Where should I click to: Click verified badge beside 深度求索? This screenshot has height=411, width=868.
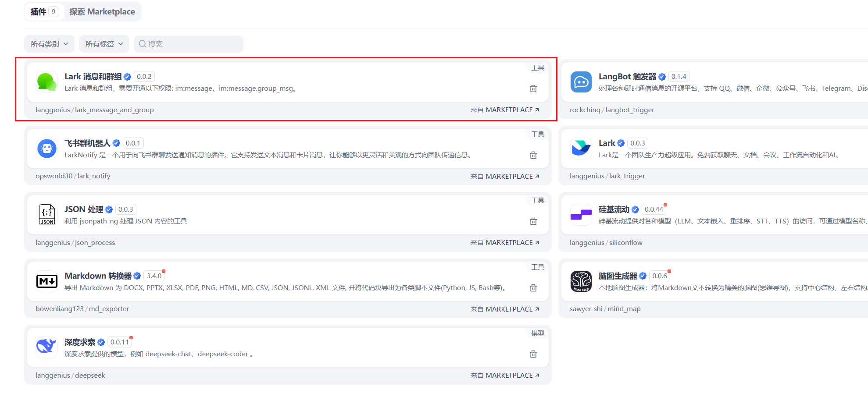[x=101, y=342]
